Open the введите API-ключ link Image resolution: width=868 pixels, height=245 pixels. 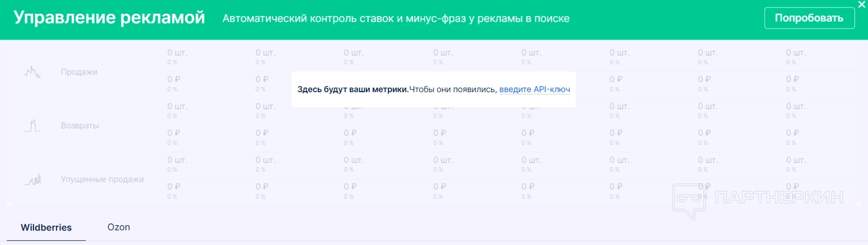(535, 89)
